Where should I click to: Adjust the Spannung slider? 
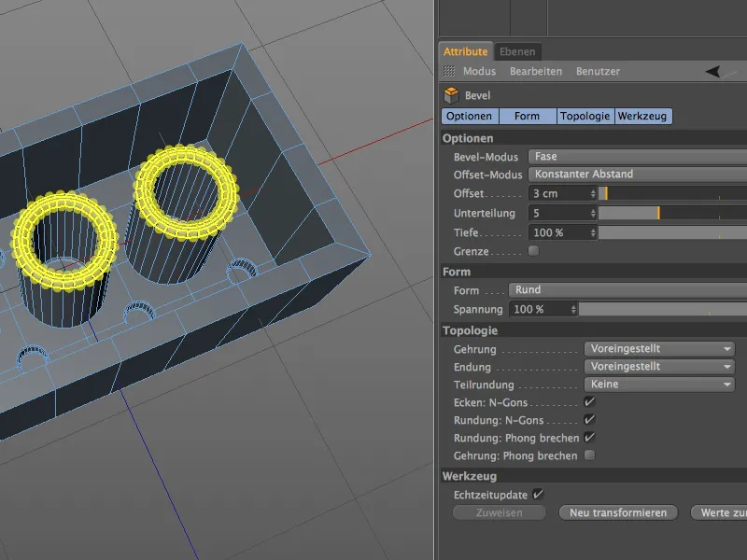click(x=654, y=309)
